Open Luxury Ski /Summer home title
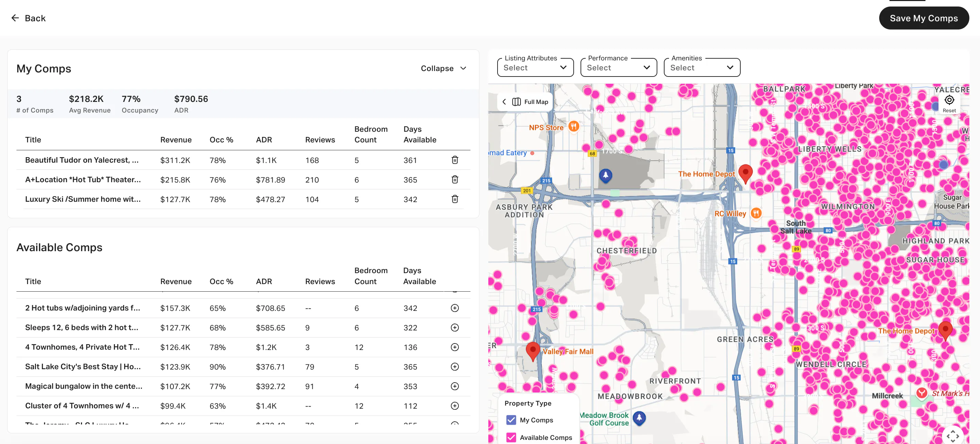980x444 pixels. (83, 199)
